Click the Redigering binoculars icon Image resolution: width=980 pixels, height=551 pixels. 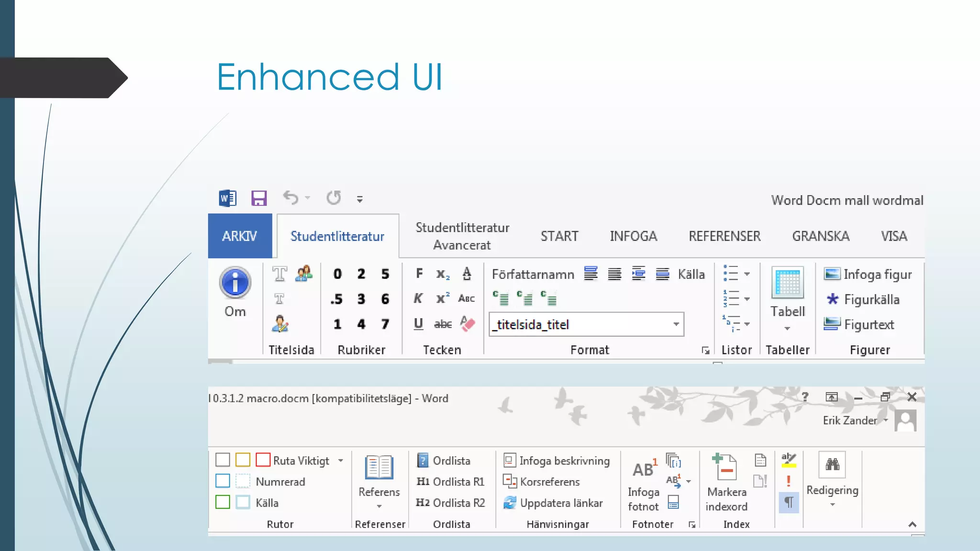(x=832, y=464)
